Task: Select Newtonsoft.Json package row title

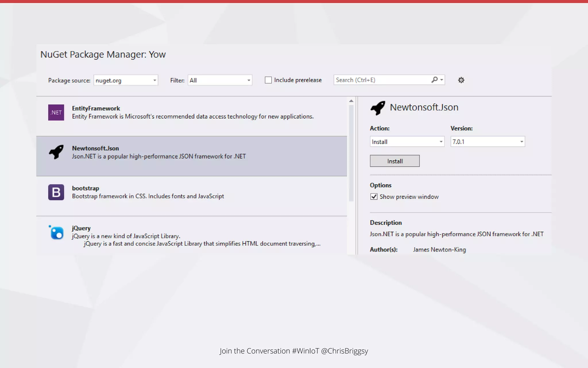Action: pos(95,148)
